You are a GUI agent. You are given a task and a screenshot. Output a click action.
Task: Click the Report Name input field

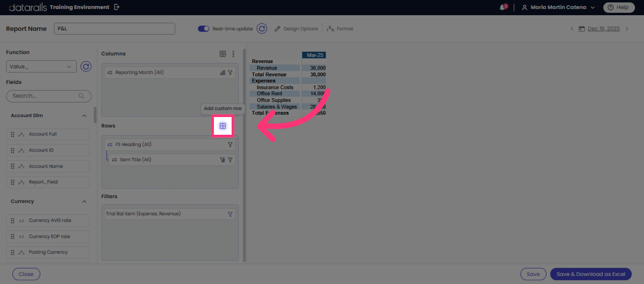click(114, 29)
